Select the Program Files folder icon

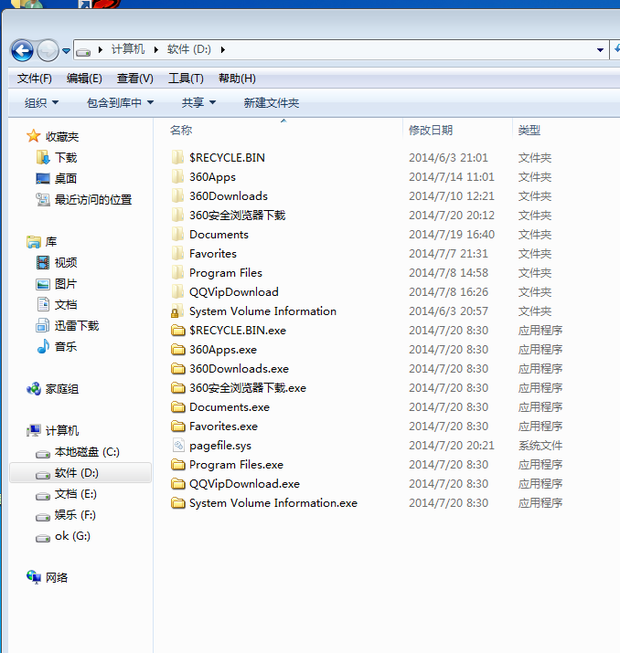[x=178, y=272]
